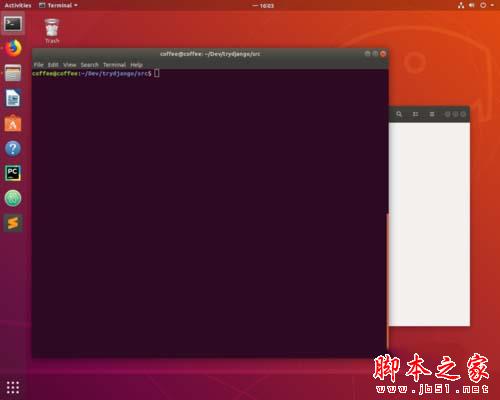Launch PyCharm from the dock
The width and height of the screenshot is (500, 400).
click(13, 173)
